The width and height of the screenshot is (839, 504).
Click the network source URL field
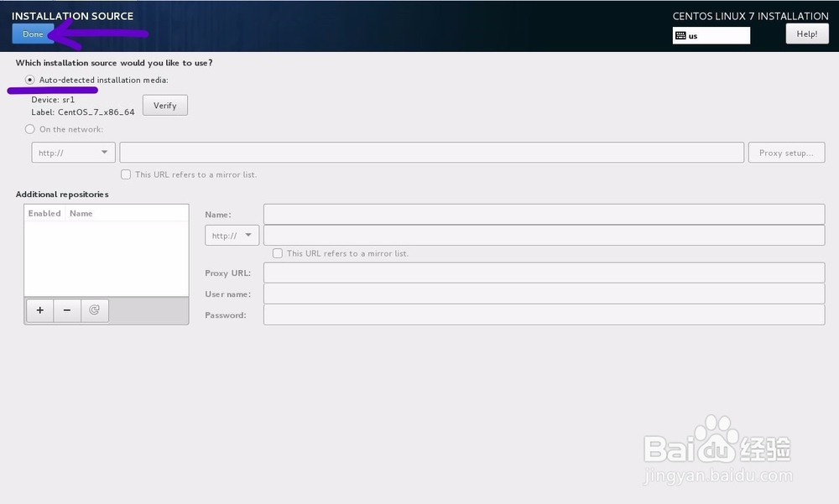(x=432, y=152)
